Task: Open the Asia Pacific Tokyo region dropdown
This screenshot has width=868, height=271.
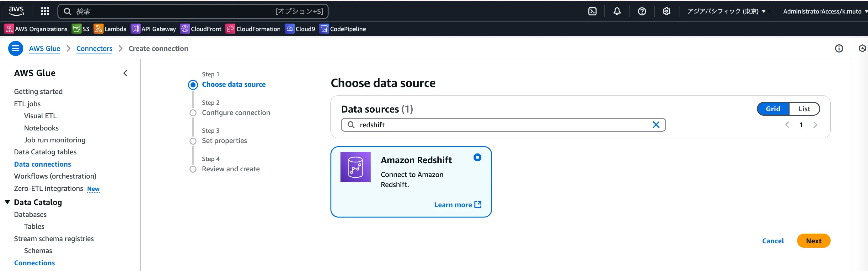Action: 726,11
